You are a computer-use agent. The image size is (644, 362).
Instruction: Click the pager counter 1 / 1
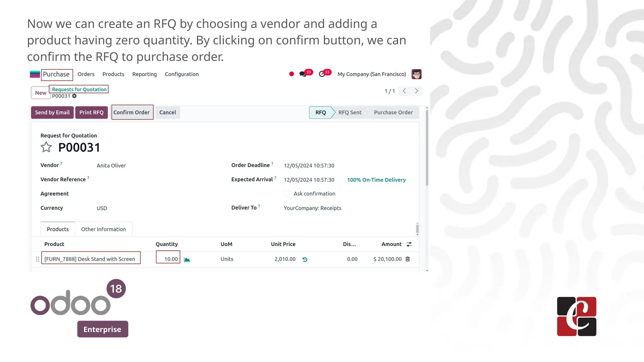click(390, 91)
